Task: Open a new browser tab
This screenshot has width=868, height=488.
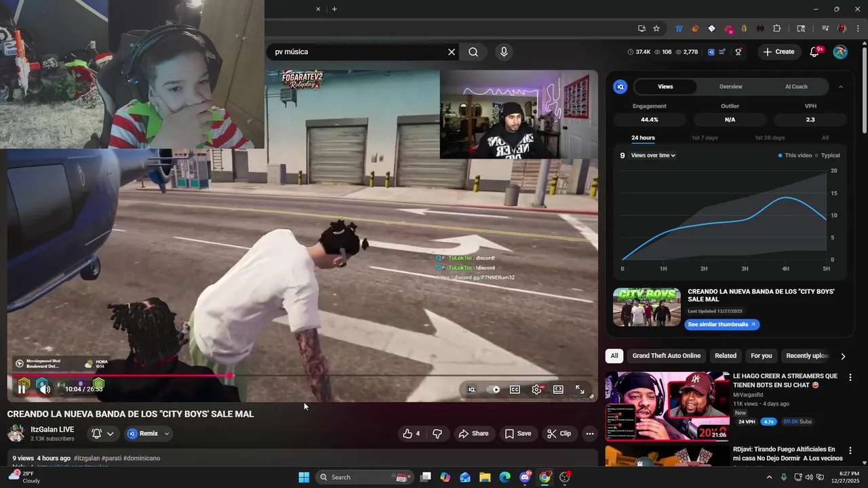Action: coord(334,9)
